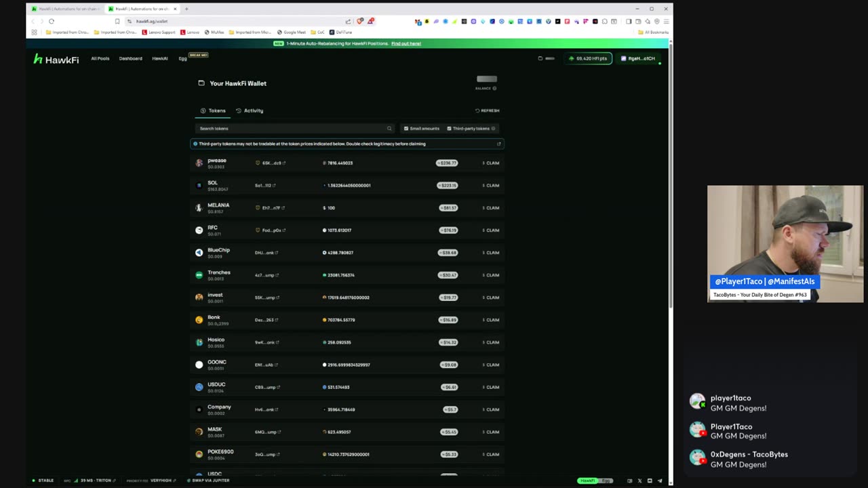Click the USDUC token icon

click(x=199, y=386)
